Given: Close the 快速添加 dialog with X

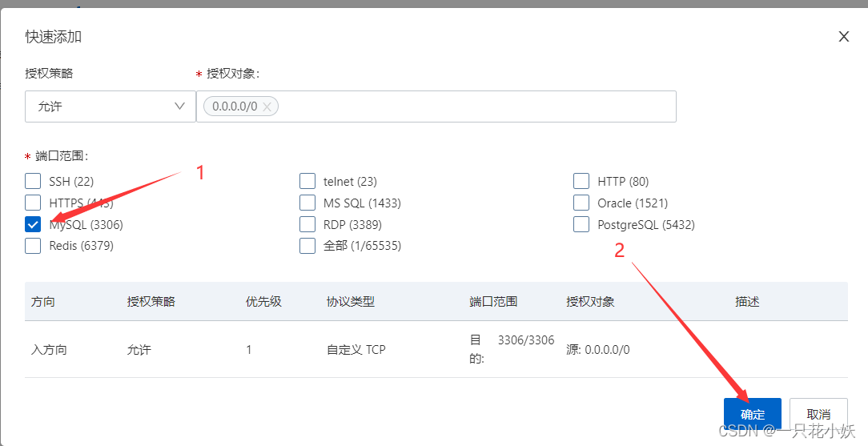Looking at the screenshot, I should point(844,37).
